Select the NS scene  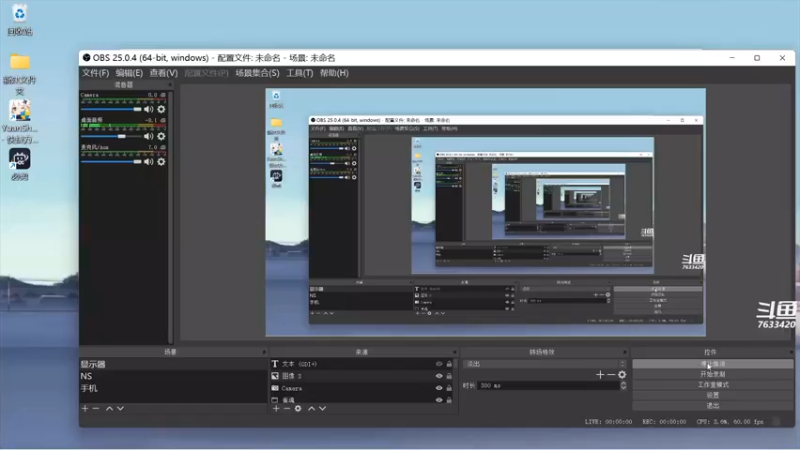173,376
